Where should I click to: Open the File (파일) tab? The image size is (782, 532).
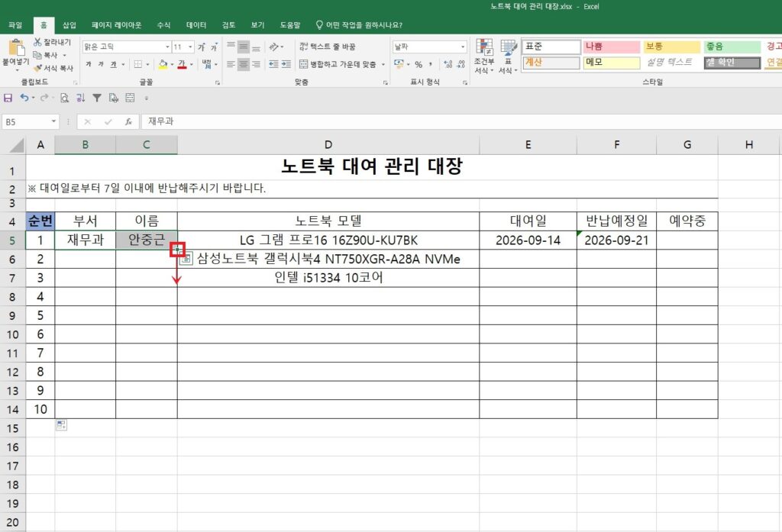point(15,25)
